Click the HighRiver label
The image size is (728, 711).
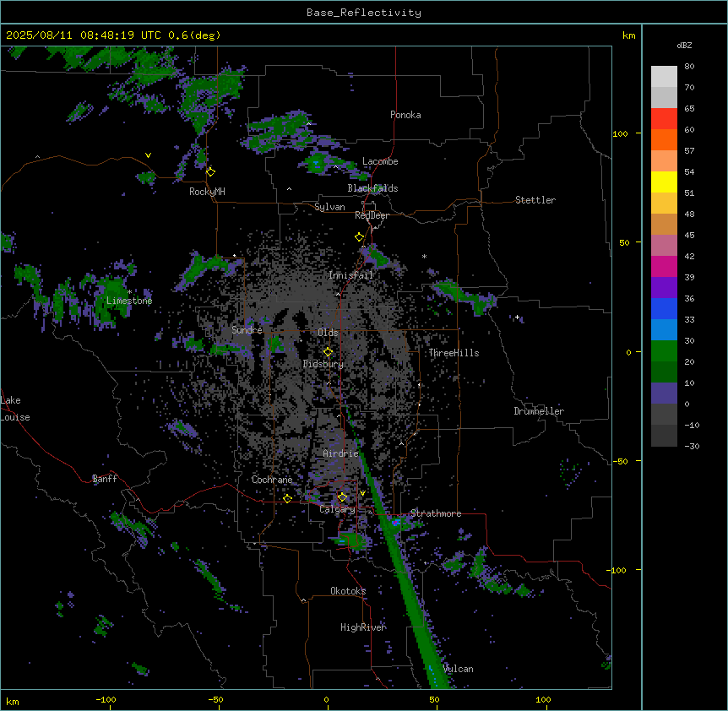click(x=363, y=627)
